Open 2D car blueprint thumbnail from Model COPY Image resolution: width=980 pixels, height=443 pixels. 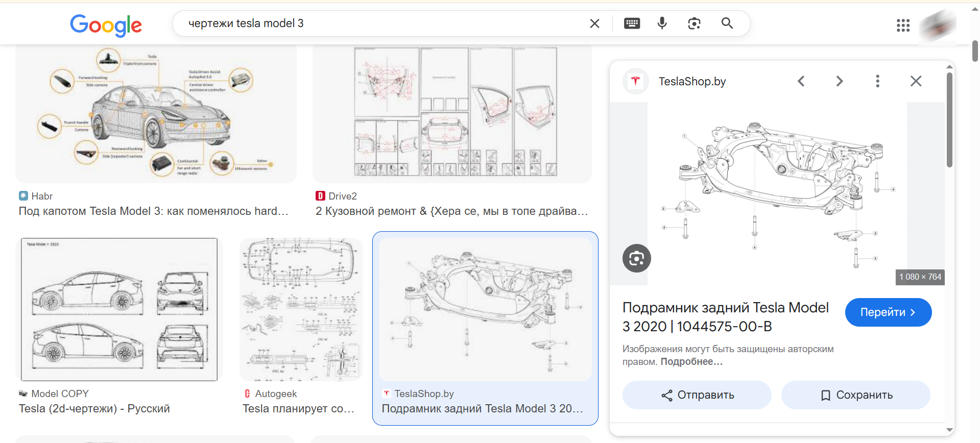[119, 309]
